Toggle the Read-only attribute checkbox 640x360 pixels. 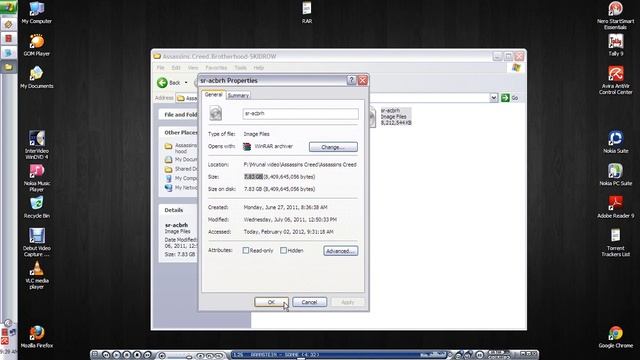246,250
